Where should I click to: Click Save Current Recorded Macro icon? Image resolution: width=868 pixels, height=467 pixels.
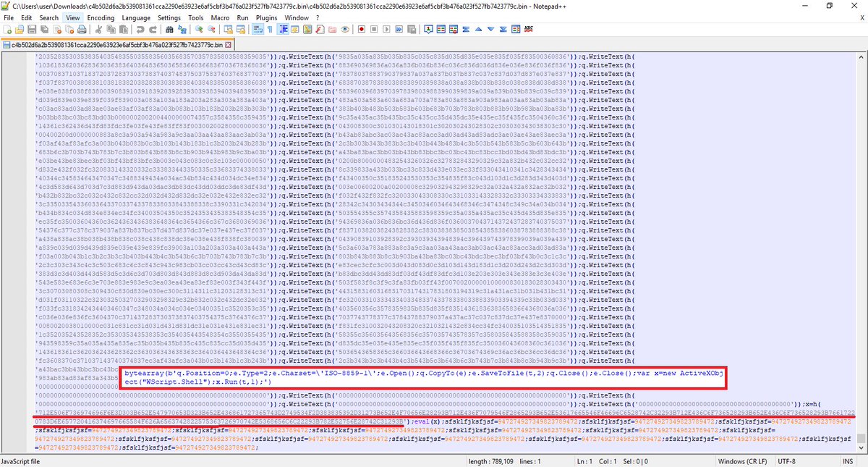pyautogui.click(x=412, y=29)
